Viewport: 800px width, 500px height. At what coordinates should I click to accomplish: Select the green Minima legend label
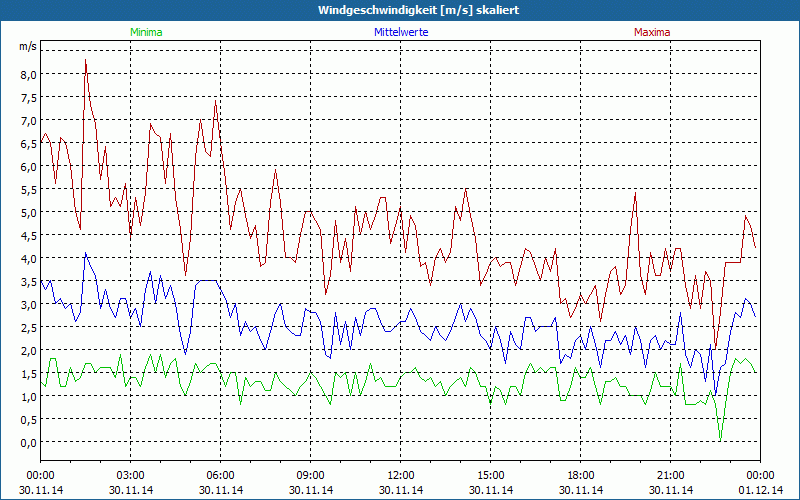pos(146,32)
